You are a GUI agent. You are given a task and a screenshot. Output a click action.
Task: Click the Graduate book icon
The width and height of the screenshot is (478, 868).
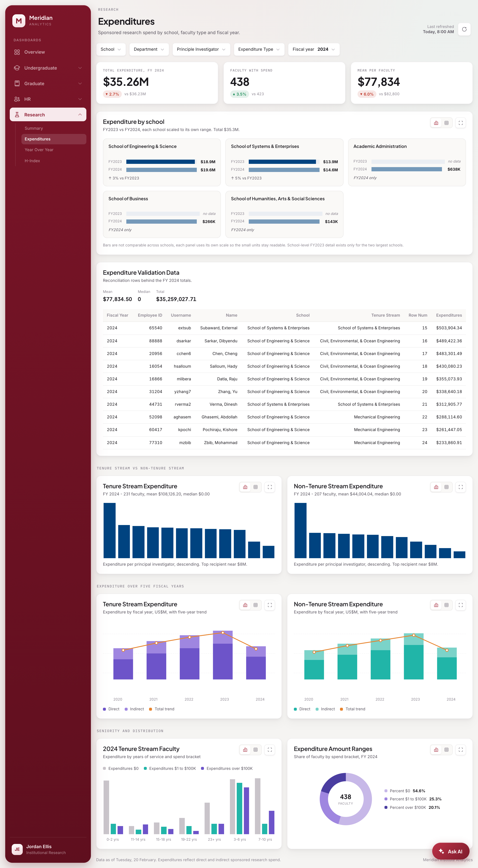pyautogui.click(x=17, y=84)
